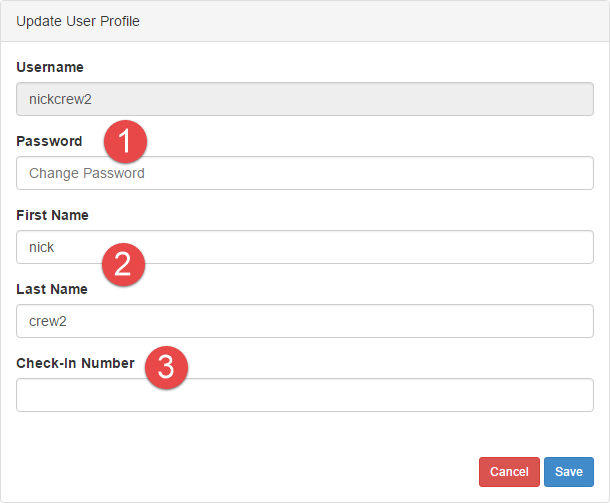The height and width of the screenshot is (503, 610).
Task: Click the red number 1 badge
Action: 125,142
